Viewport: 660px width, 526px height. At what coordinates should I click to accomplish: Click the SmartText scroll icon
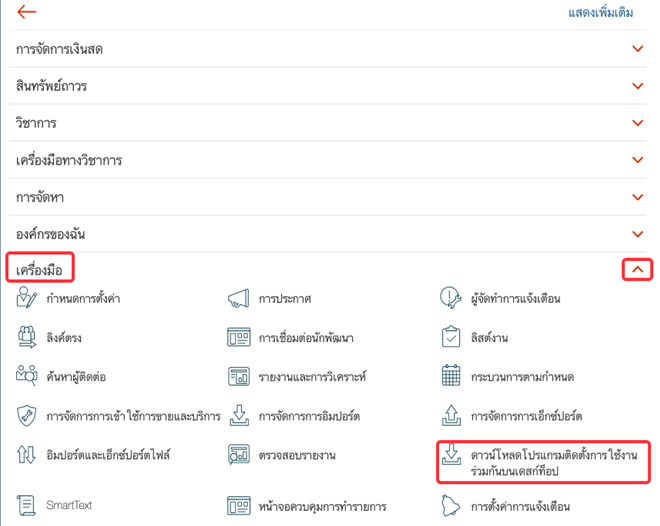point(26,505)
